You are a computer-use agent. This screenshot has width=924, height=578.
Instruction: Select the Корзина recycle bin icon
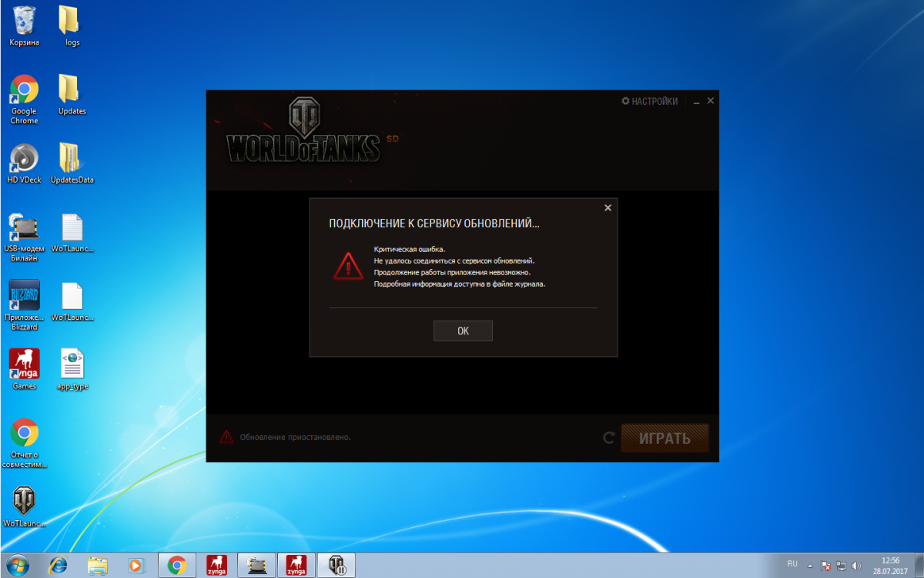[x=25, y=26]
